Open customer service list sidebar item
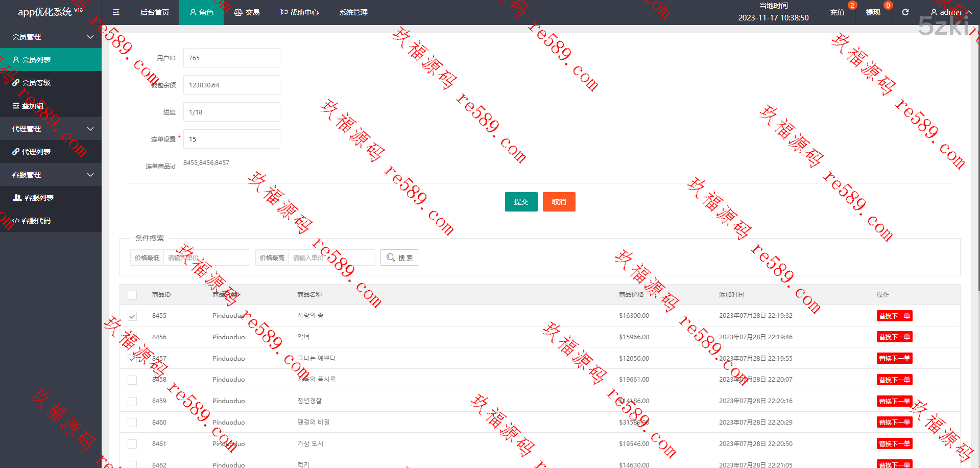The height and width of the screenshot is (468, 980). (x=39, y=198)
